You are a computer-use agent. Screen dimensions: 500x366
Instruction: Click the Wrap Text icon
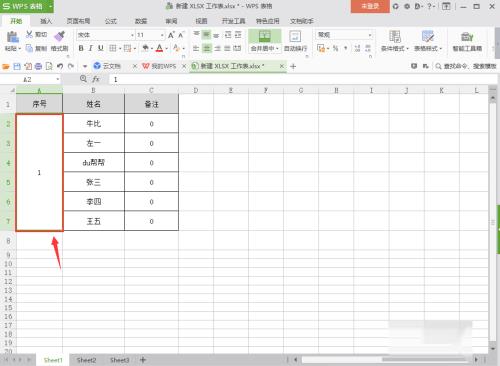tap(295, 36)
